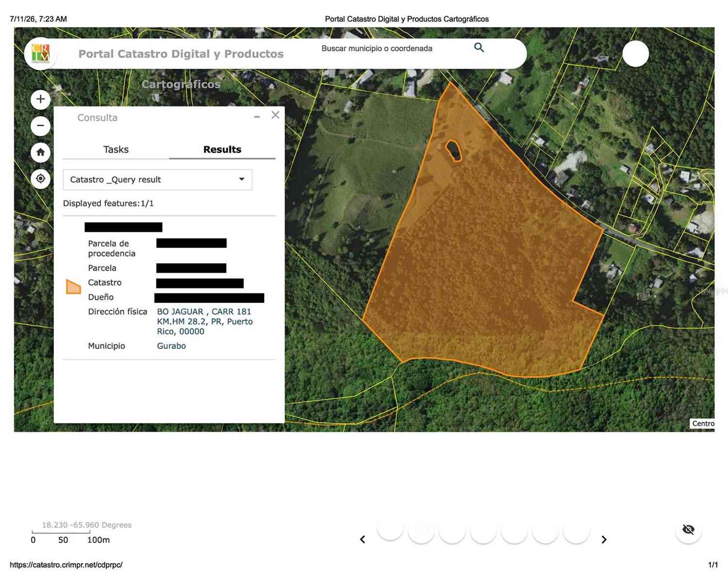Image resolution: width=728 pixels, height=582 pixels.
Task: Click the CRIM logo icon
Action: (x=40, y=53)
